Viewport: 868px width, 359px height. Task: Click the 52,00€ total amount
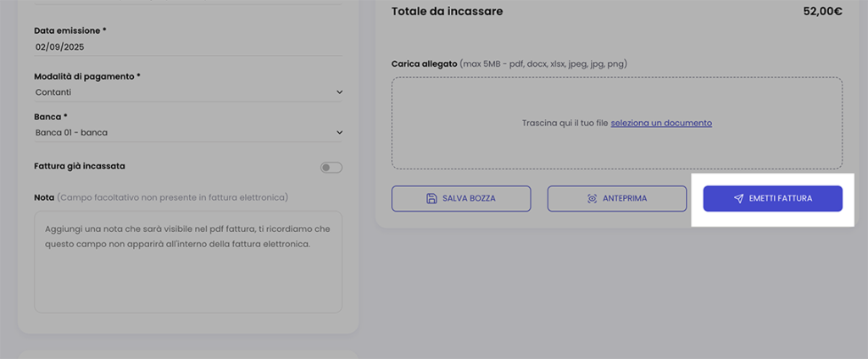[x=822, y=12]
